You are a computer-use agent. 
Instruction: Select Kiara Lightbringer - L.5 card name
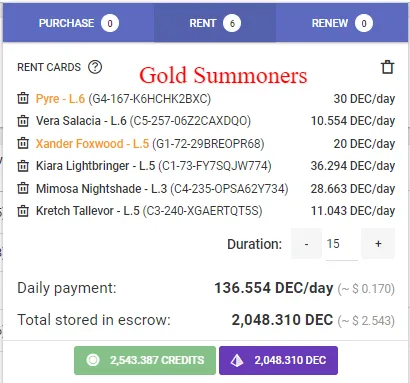point(96,166)
